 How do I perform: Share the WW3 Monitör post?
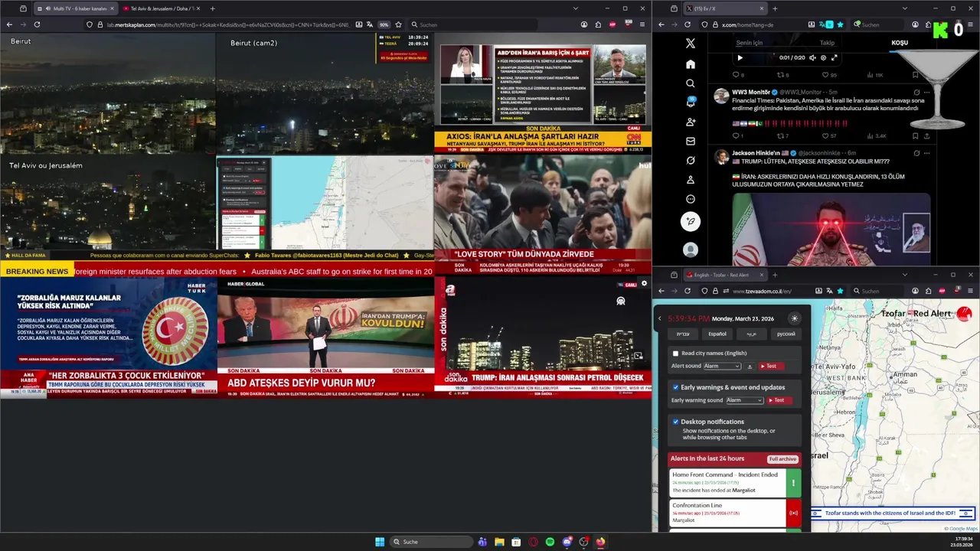click(926, 136)
